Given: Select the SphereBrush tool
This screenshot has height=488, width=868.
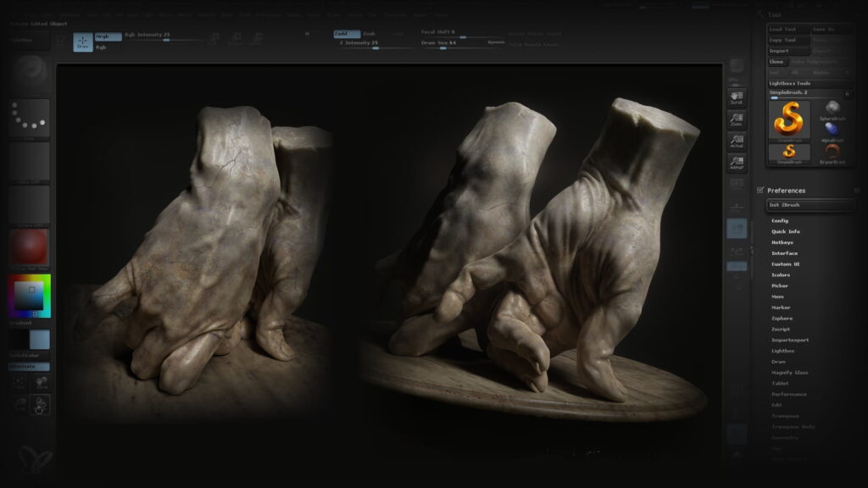Looking at the screenshot, I should pos(833,108).
